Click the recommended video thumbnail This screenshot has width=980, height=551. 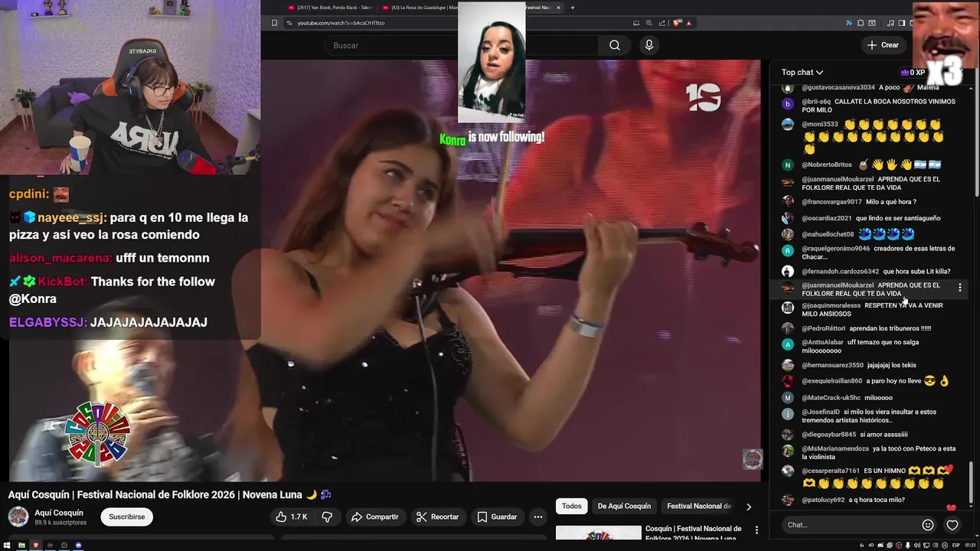[599, 533]
